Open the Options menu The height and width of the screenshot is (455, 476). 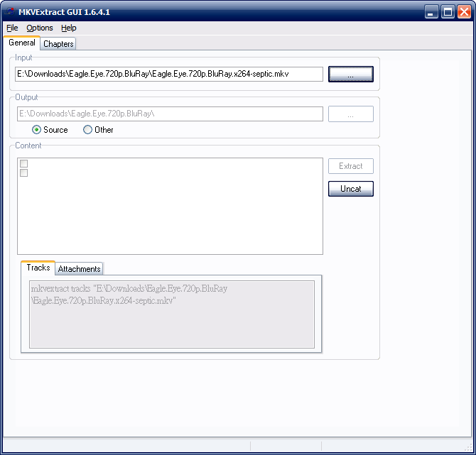(x=40, y=28)
